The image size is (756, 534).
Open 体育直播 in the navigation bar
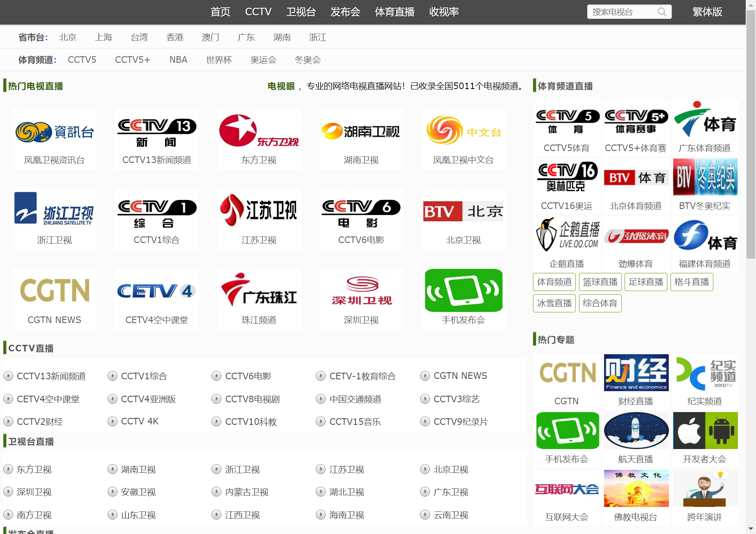[x=395, y=12]
